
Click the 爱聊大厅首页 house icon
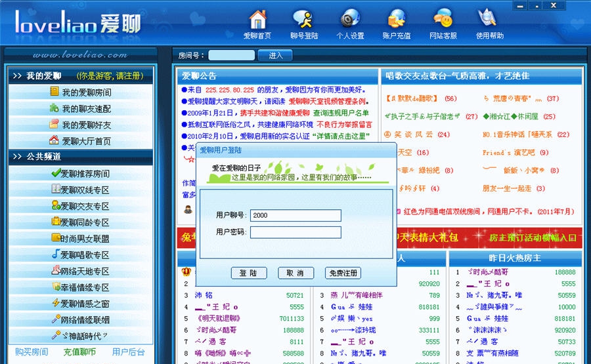(55, 140)
